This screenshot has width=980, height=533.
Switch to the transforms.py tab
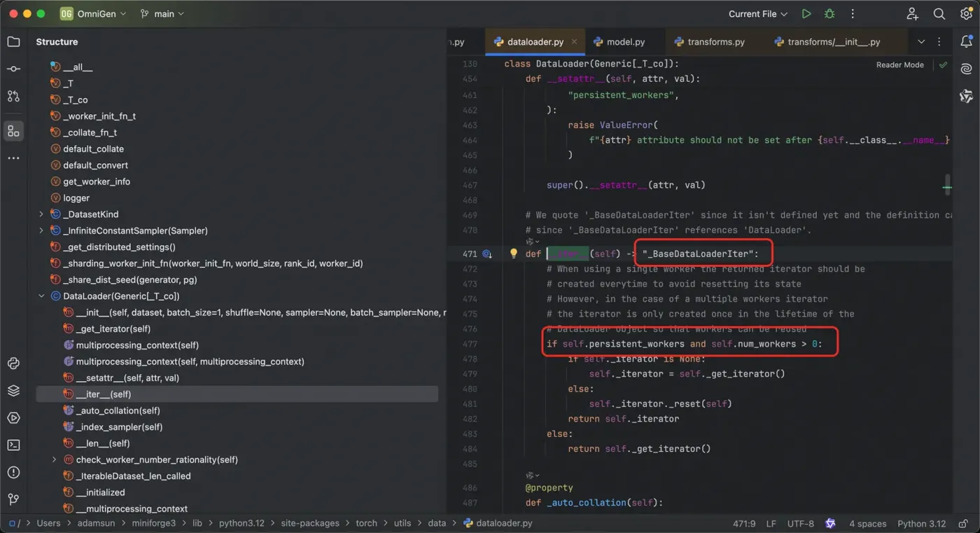(708, 42)
